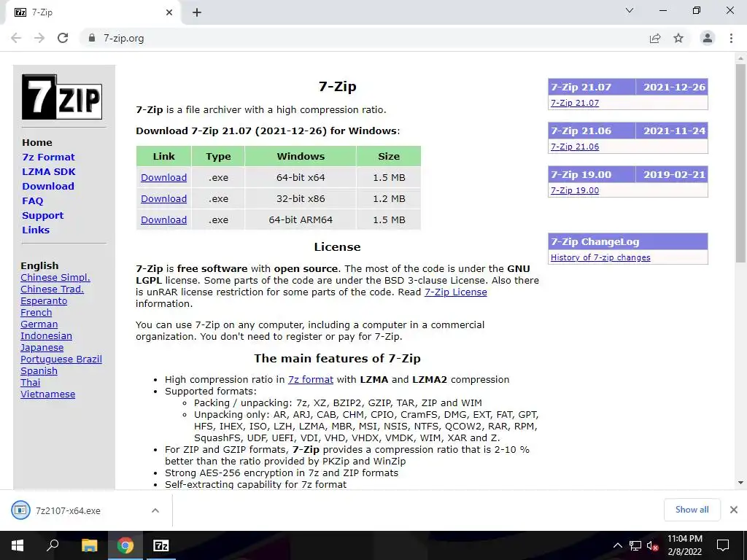Download the 64-bit ARM64 installer
This screenshot has width=747, height=560.
click(x=163, y=219)
